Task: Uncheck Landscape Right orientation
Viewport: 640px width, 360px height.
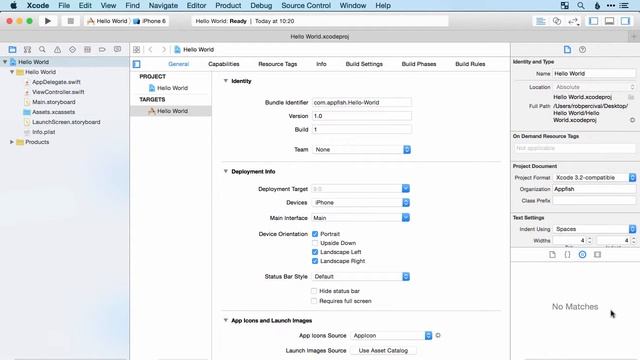Action: (x=315, y=261)
